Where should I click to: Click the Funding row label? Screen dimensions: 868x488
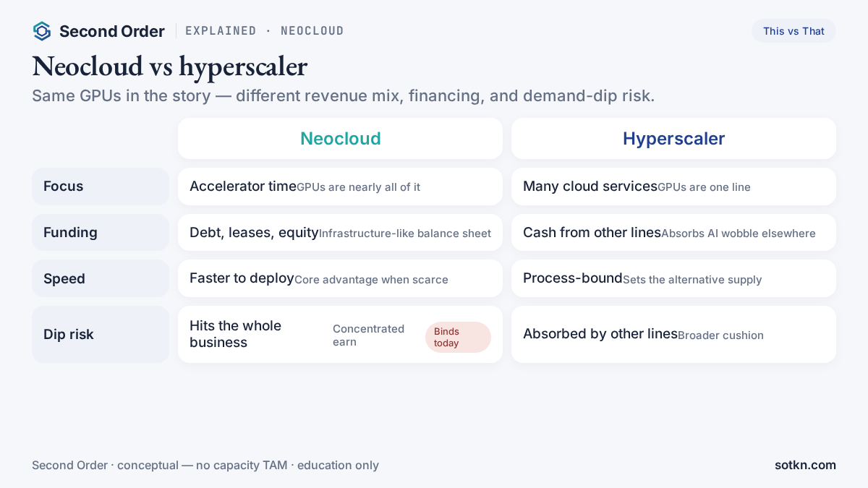click(x=101, y=233)
